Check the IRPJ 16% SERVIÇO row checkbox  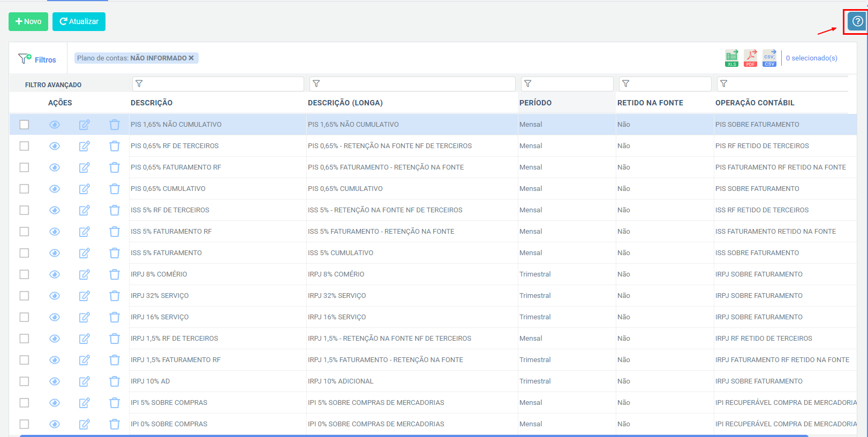[24, 317]
